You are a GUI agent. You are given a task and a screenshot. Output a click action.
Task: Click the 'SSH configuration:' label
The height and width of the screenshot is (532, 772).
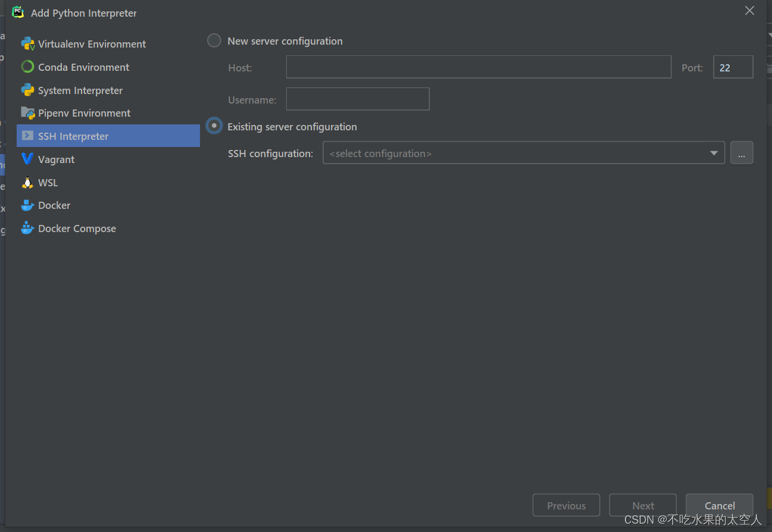270,154
